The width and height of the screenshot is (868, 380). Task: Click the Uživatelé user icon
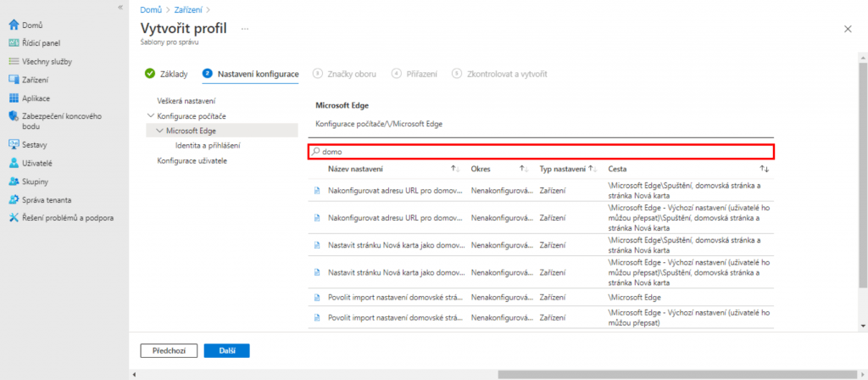14,162
